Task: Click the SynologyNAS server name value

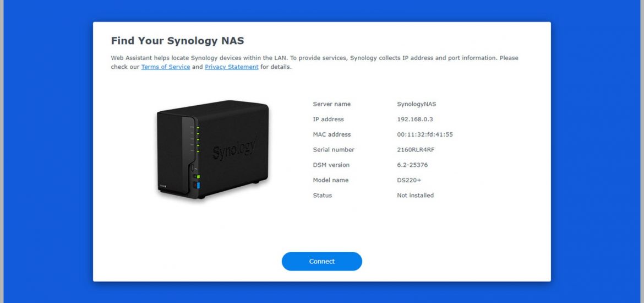Action: coord(417,104)
